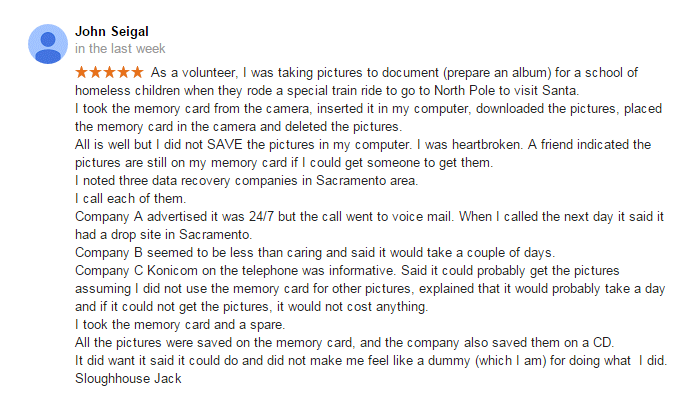The width and height of the screenshot is (682, 402).
Task: Click the '24/7' text in the review
Action: 261,216
